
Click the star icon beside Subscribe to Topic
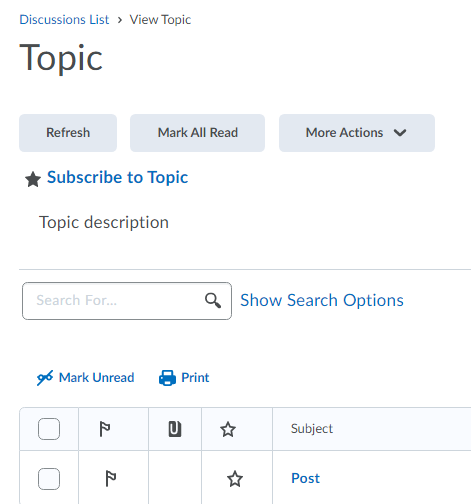tap(33, 179)
